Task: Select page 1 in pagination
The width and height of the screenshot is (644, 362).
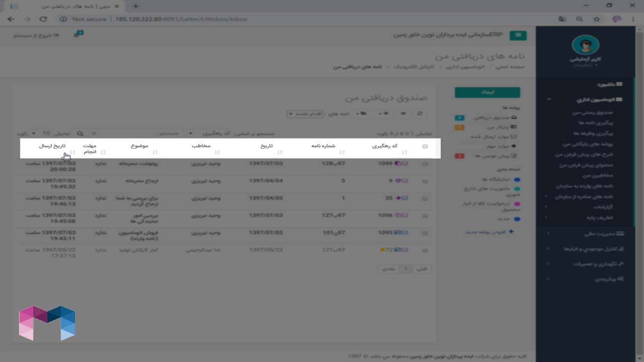Action: 406,269
